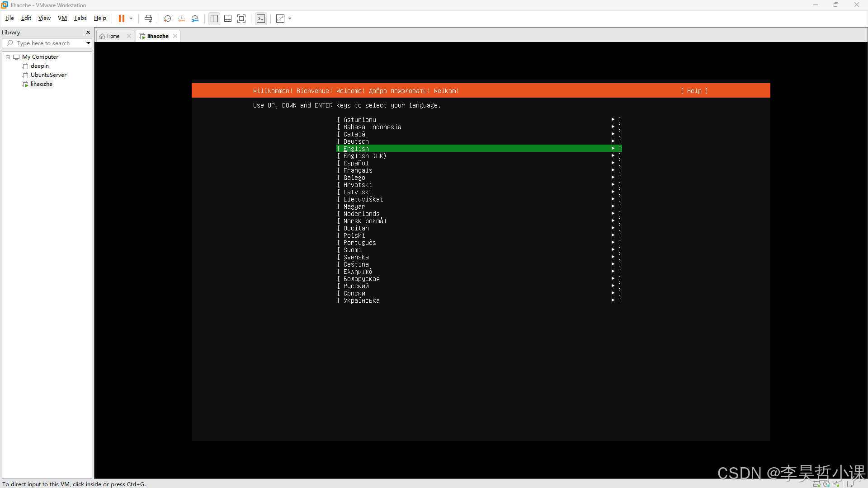Click Send Ctrl+Alt+Del toolbar icon
Viewport: 868px width, 488px height.
tap(148, 19)
